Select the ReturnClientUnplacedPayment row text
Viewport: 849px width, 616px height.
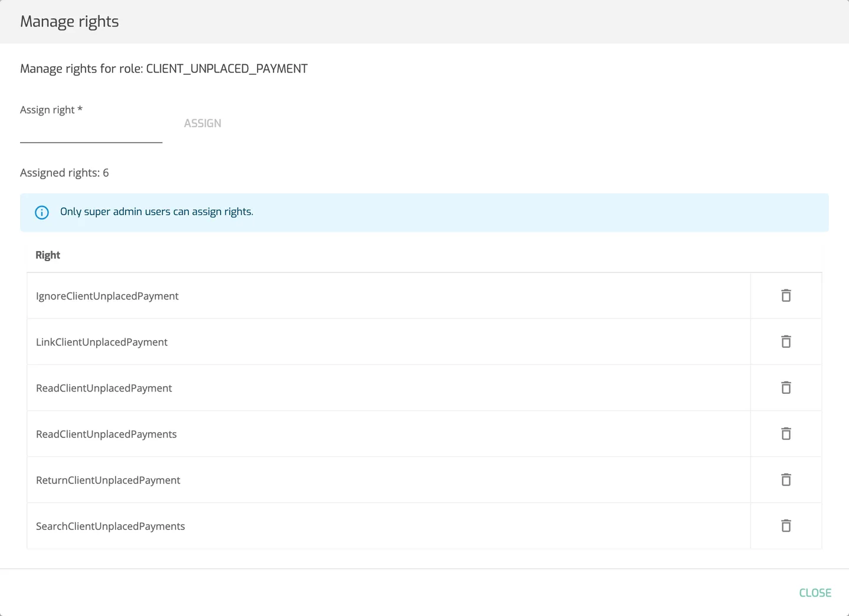[108, 480]
